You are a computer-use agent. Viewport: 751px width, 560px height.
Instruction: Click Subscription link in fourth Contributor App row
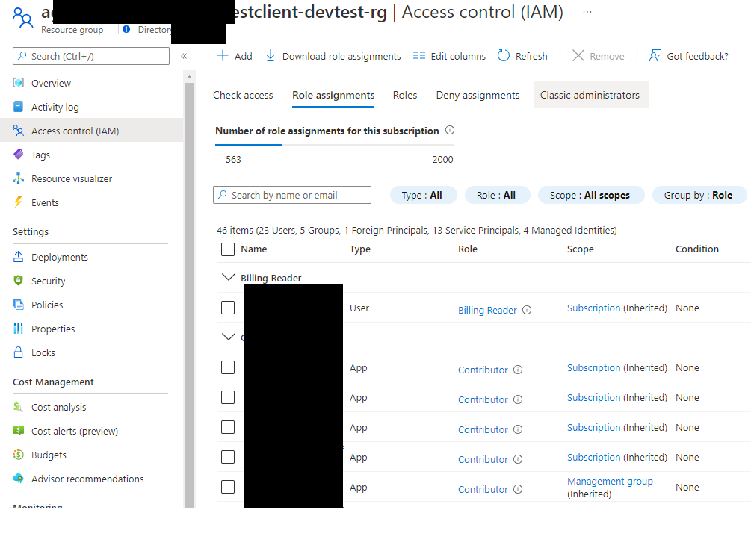tap(593, 457)
